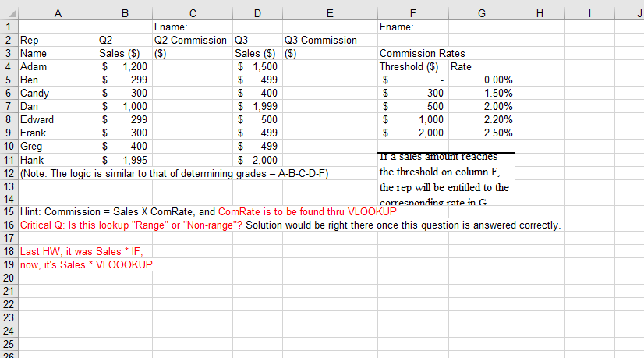Click Adam's Q2 sales value 1,200
Screen dimensions: 644x358
[x=125, y=66]
